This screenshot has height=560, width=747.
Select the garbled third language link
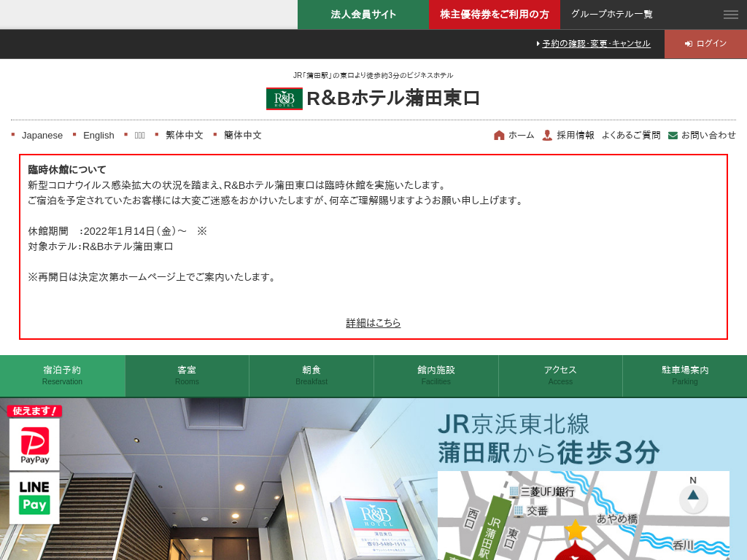(139, 135)
